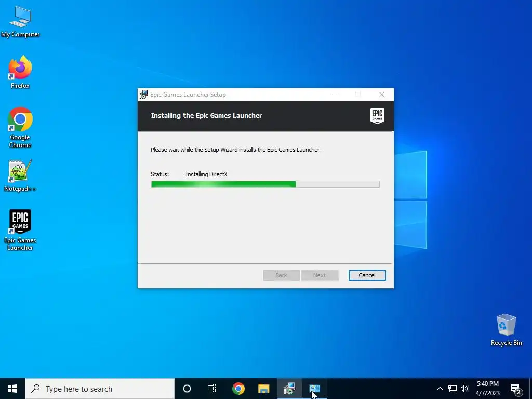Select the Notepad++ desktop shortcut
The width and height of the screenshot is (532, 399).
click(x=20, y=176)
